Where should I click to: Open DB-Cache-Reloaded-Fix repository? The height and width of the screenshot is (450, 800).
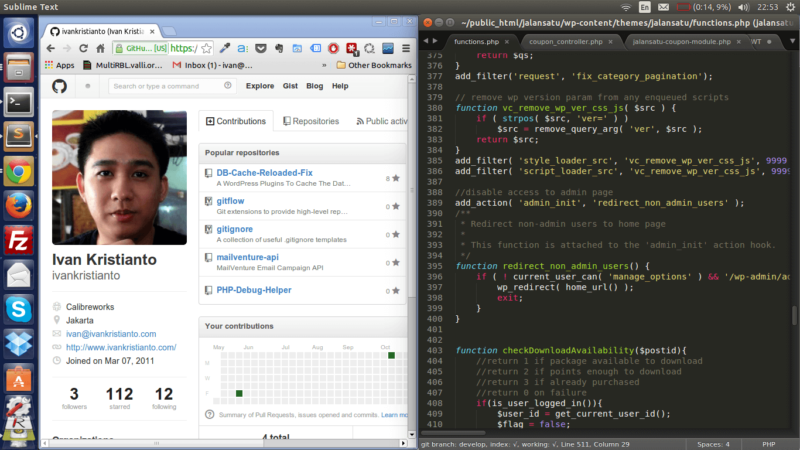point(264,173)
